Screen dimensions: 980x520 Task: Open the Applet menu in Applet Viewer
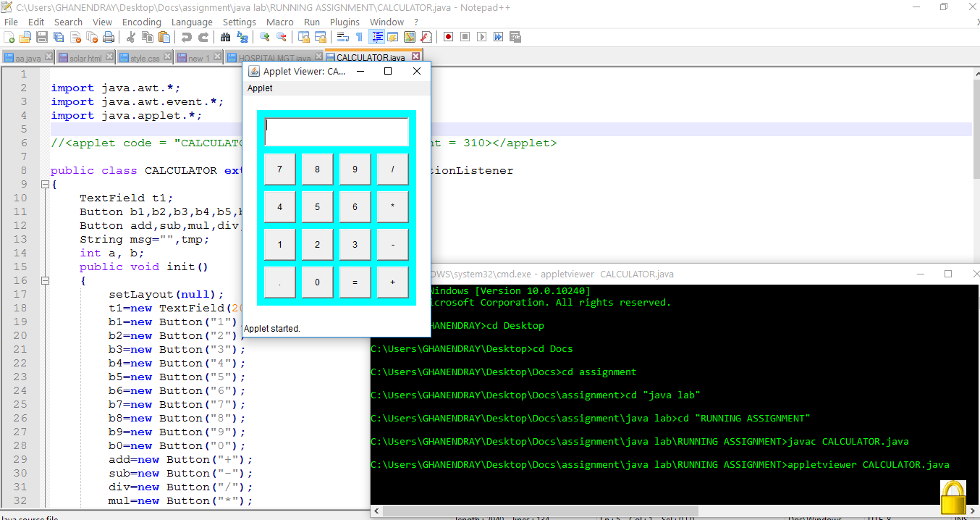(260, 88)
